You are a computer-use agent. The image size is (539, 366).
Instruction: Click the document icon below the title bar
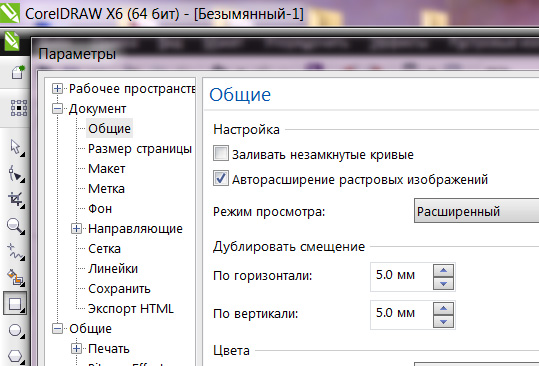(x=12, y=41)
